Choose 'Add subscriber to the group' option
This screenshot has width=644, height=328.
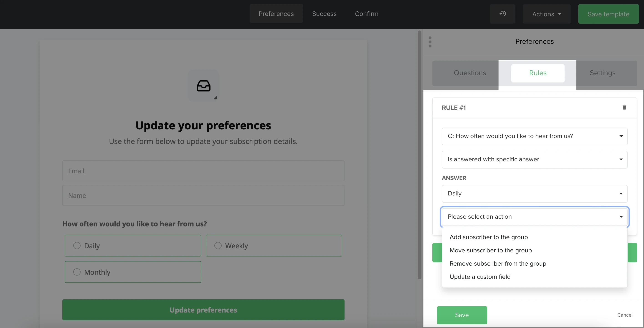click(x=489, y=237)
